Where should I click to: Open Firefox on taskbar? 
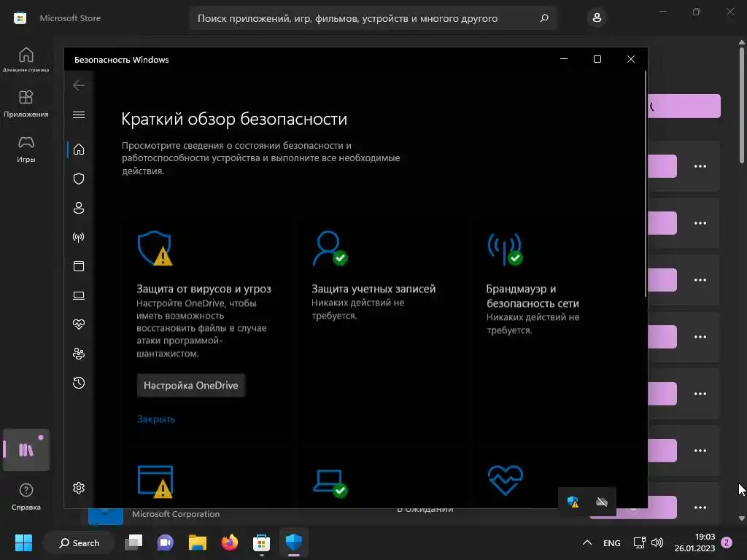(230, 542)
